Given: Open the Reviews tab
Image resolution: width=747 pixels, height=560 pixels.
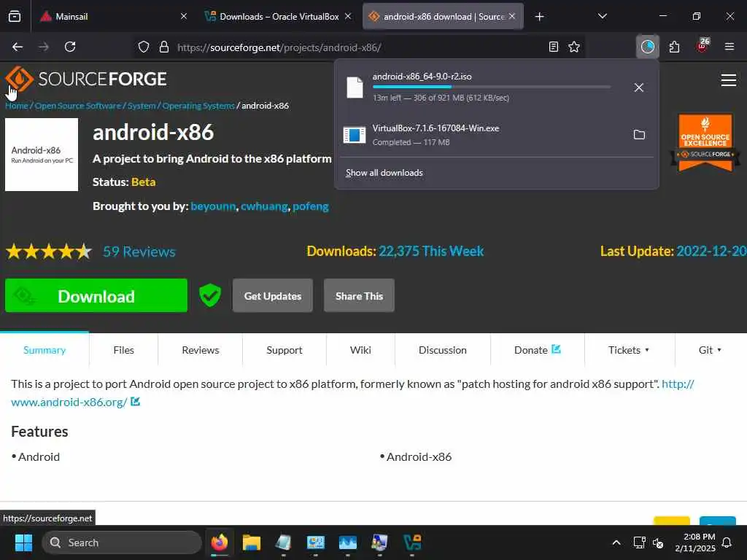Looking at the screenshot, I should click(x=201, y=350).
